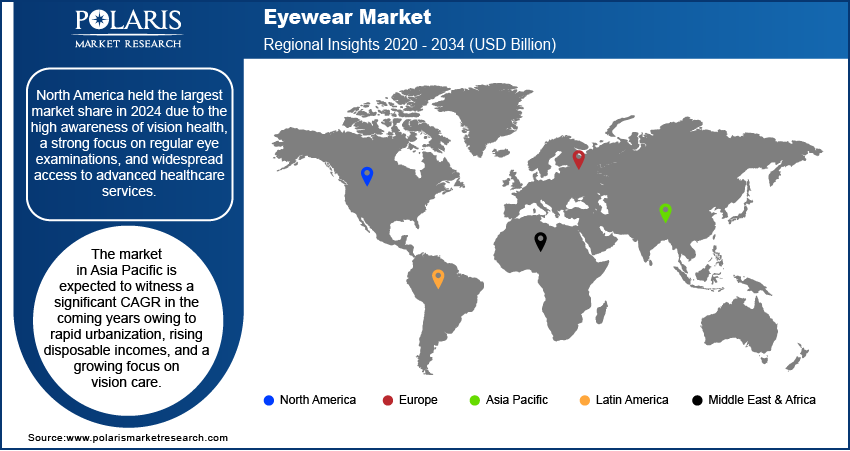Click the Polaris Market Research logo
The width and height of the screenshot is (850, 451).
[128, 29]
